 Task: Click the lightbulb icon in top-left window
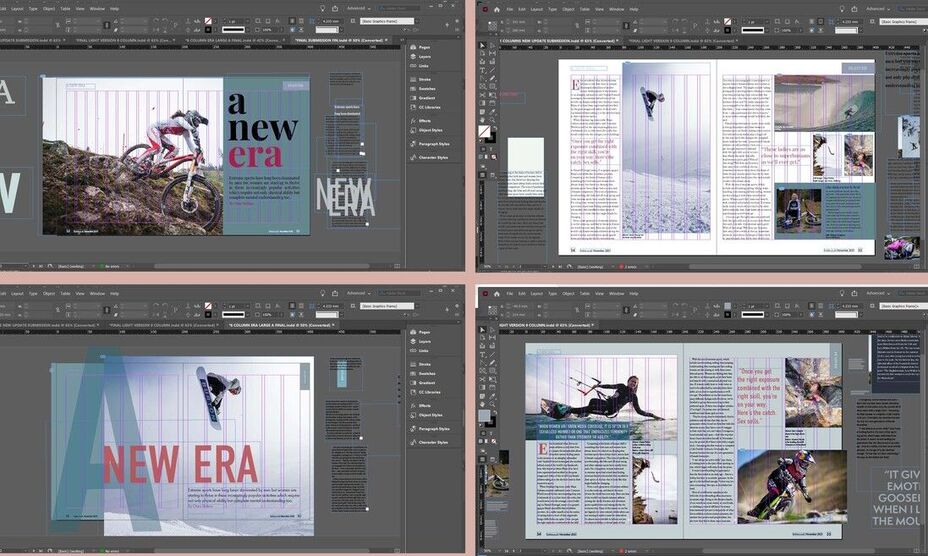[323, 9]
